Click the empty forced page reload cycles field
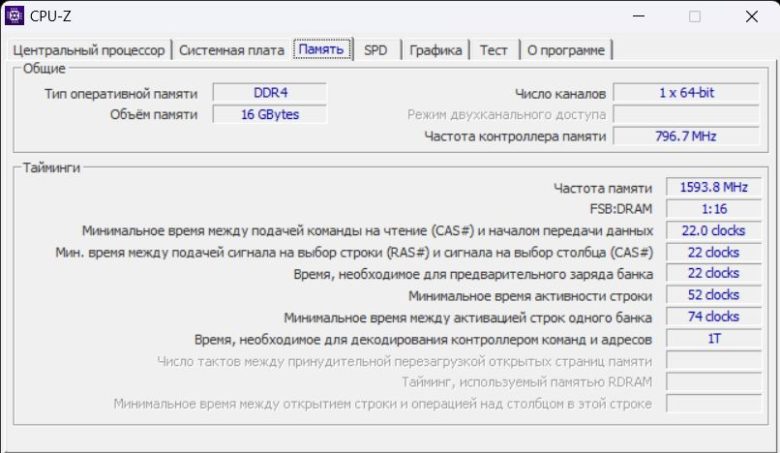The image size is (780, 453). (x=714, y=360)
